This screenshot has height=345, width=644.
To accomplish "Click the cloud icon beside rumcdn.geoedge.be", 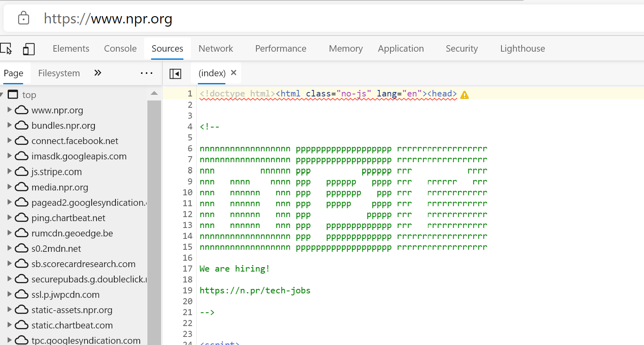I will point(21,233).
